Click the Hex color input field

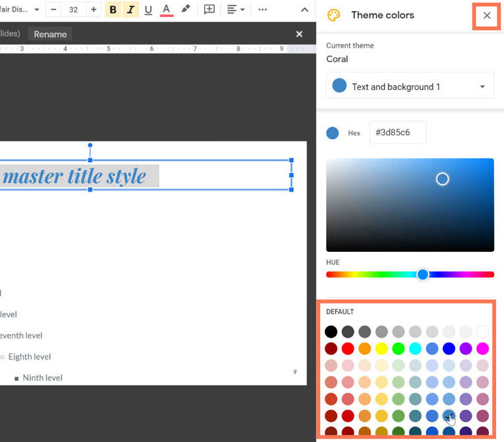tap(398, 132)
